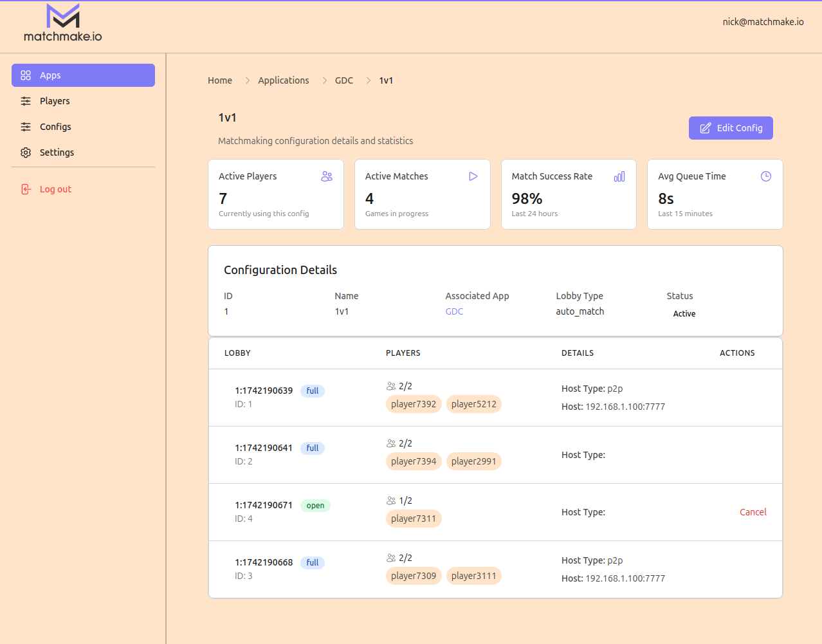Image resolution: width=822 pixels, height=644 pixels.
Task: Select the Apps grid icon in sidebar
Action: 26,75
